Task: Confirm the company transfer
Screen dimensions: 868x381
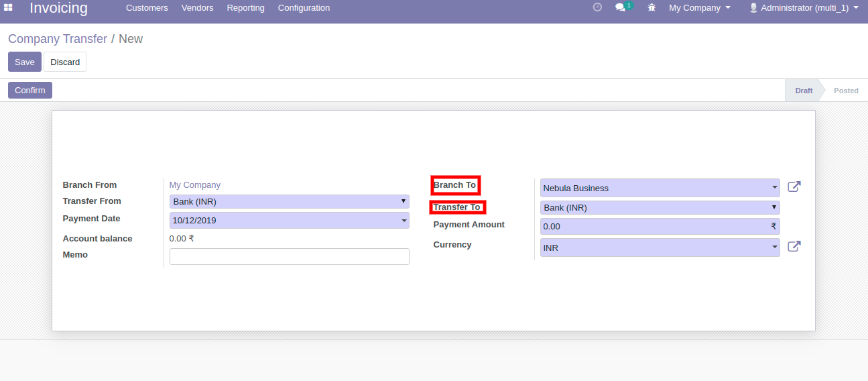Action: pos(30,91)
